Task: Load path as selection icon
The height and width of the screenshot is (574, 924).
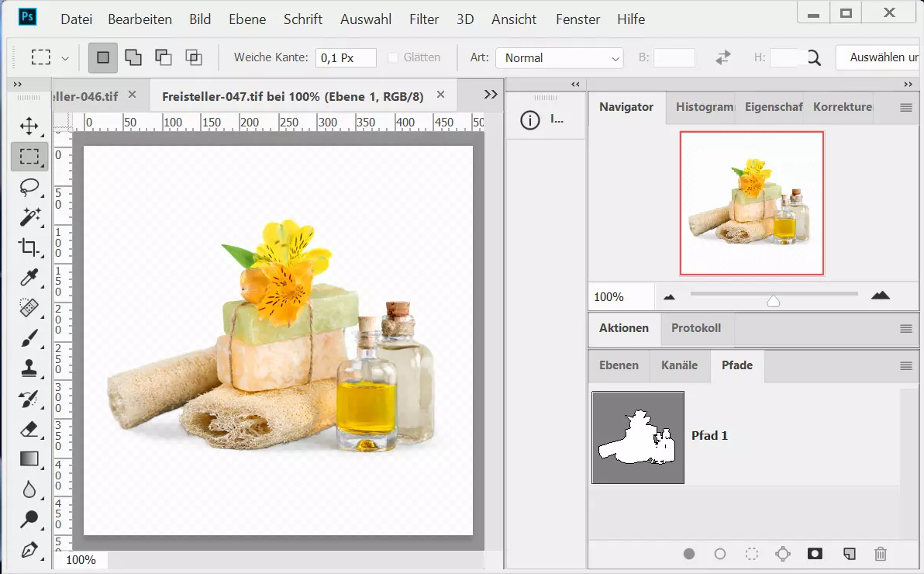Action: (751, 554)
